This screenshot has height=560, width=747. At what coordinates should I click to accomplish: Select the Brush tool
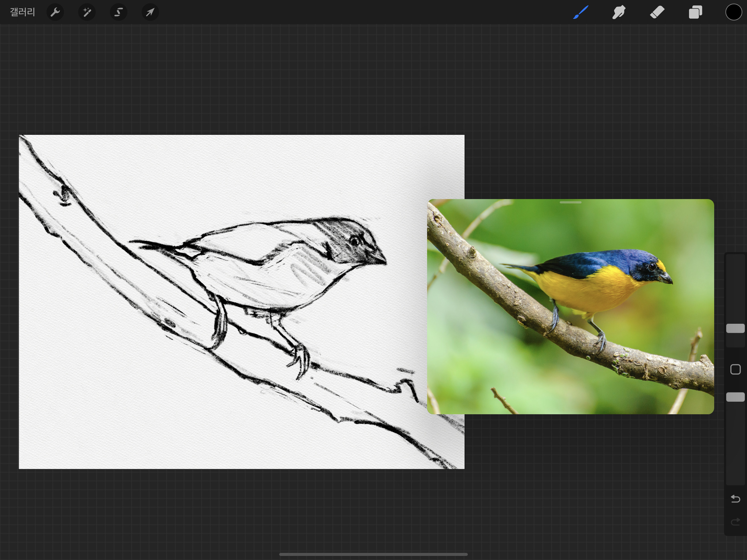pos(580,12)
